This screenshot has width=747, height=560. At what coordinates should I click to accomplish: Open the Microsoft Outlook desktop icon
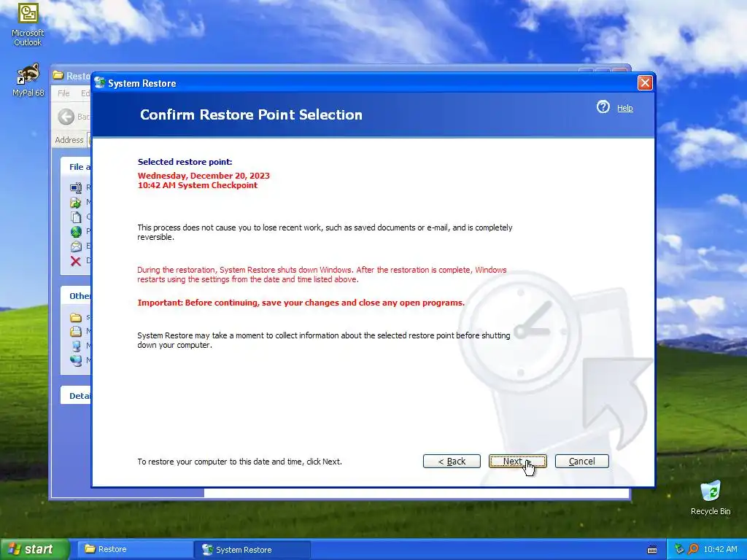[x=28, y=24]
